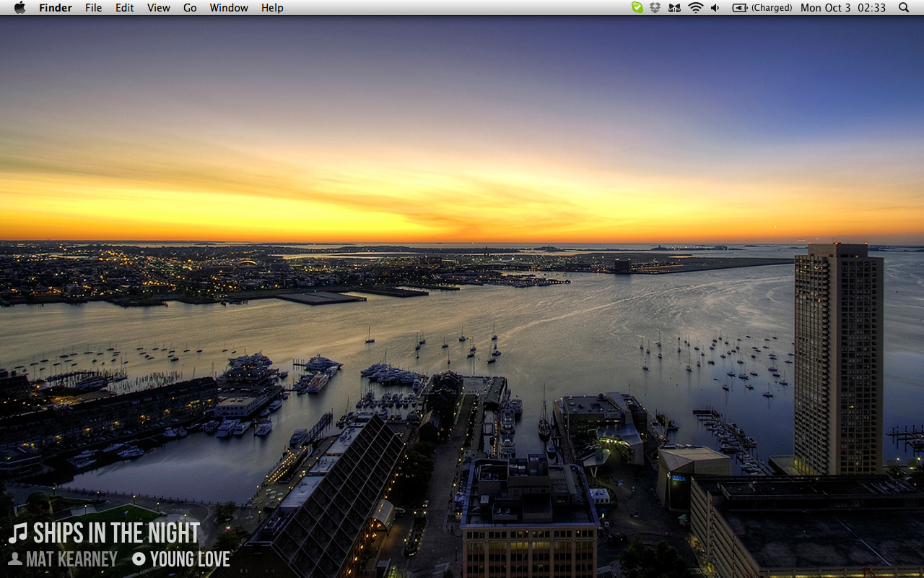Open the Edit menu
Screen dimensions: 924x578
coord(125,8)
